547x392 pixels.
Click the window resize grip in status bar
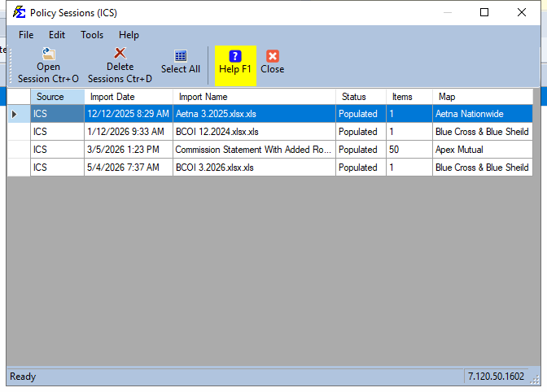pyautogui.click(x=535, y=379)
